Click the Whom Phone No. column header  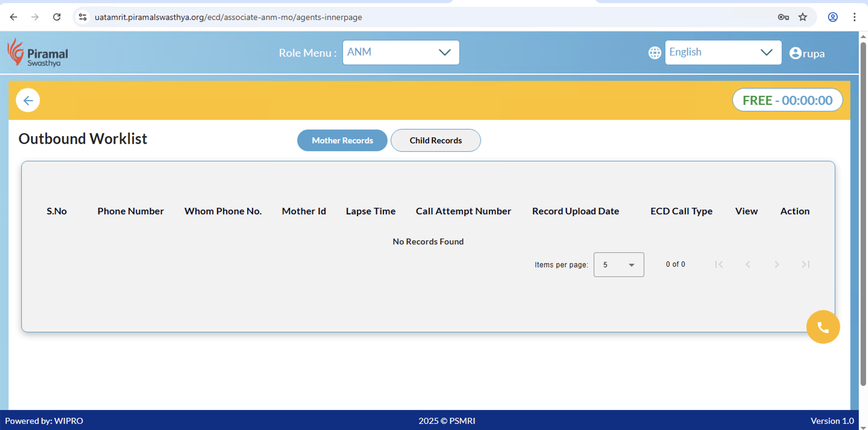pos(223,211)
